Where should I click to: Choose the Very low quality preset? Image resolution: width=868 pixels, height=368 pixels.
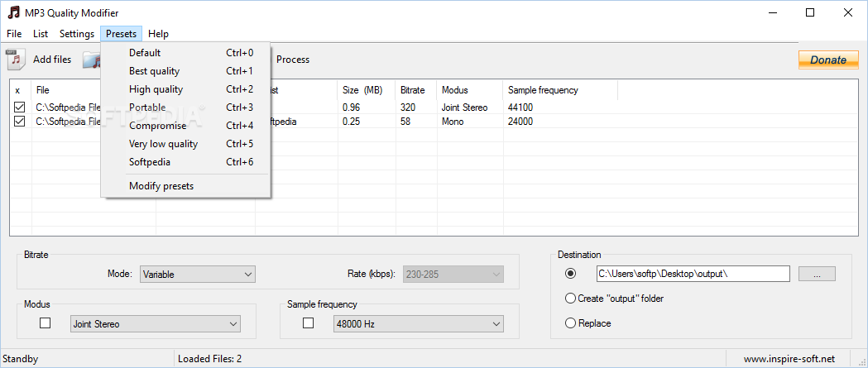[x=185, y=144]
